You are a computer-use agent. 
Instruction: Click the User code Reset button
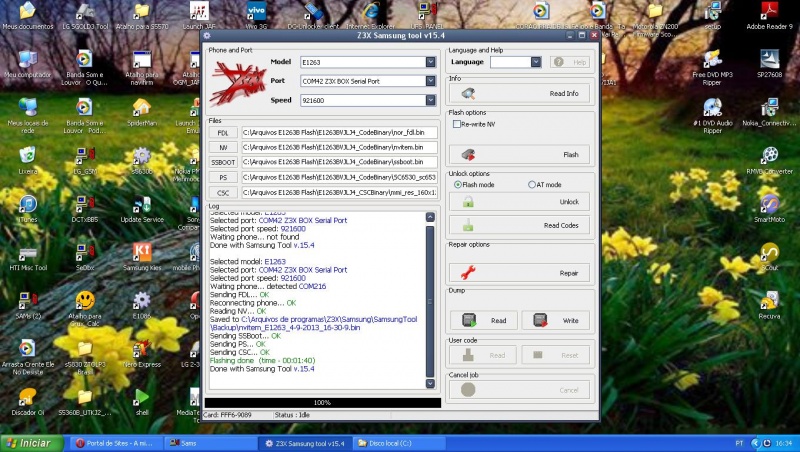coord(556,355)
